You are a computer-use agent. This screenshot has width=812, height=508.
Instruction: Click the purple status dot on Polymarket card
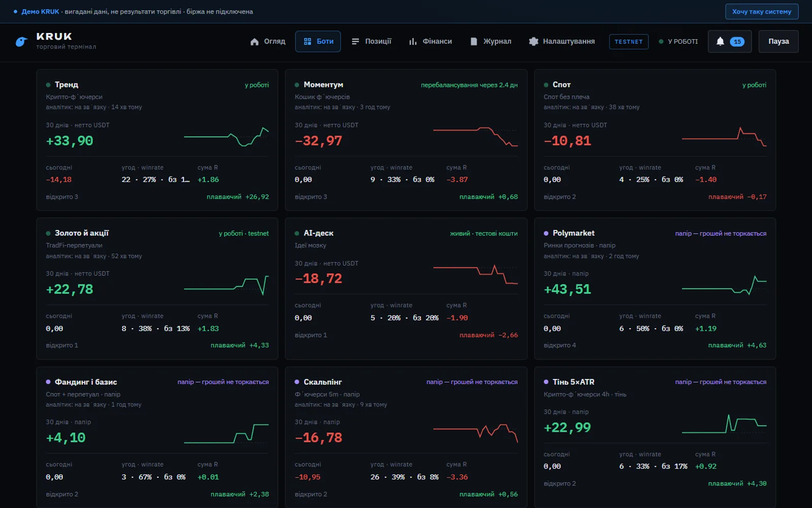point(546,233)
